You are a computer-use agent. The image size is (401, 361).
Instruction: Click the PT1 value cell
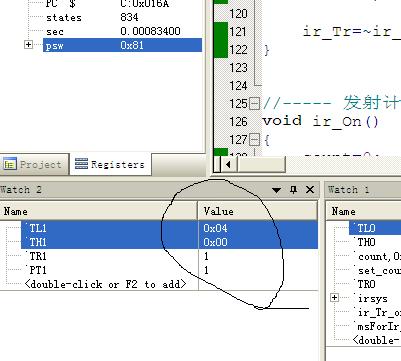tap(258, 270)
